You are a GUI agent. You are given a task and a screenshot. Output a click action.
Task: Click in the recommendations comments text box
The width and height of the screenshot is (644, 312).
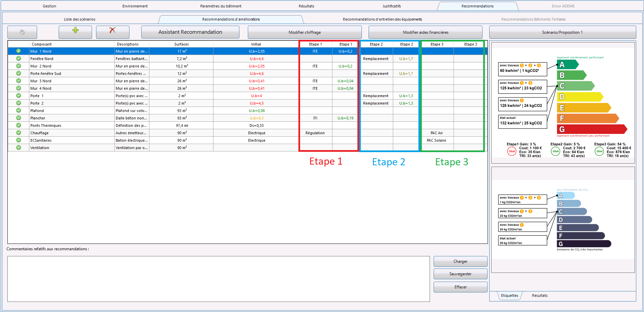coord(218,279)
